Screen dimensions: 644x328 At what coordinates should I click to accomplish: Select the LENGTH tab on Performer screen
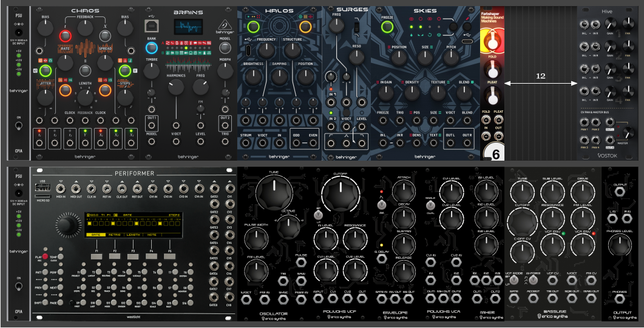point(134,235)
